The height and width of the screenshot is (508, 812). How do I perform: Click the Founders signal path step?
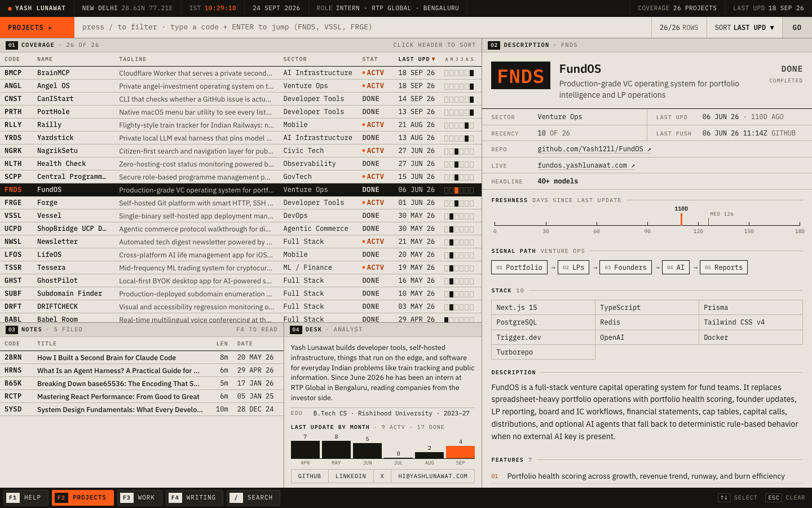625,268
